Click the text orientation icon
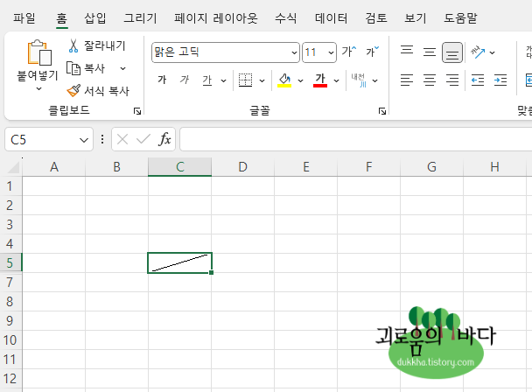This screenshot has height=392, width=532. (478, 52)
